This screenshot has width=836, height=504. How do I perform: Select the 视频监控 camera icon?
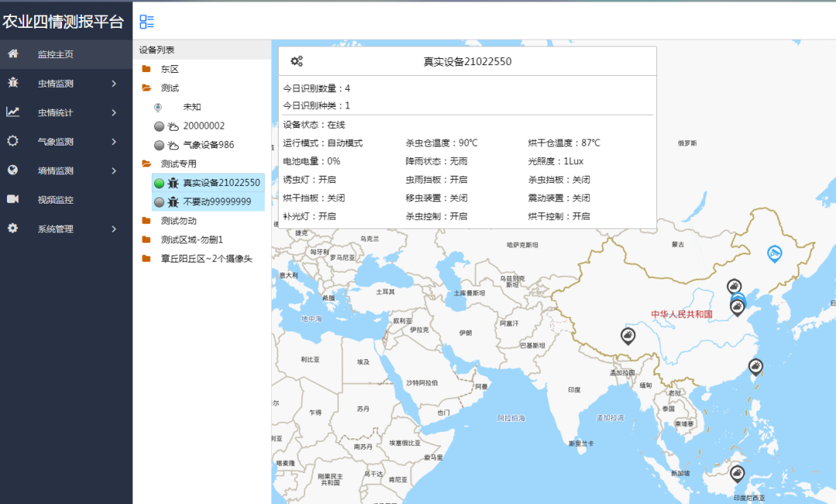[x=12, y=200]
